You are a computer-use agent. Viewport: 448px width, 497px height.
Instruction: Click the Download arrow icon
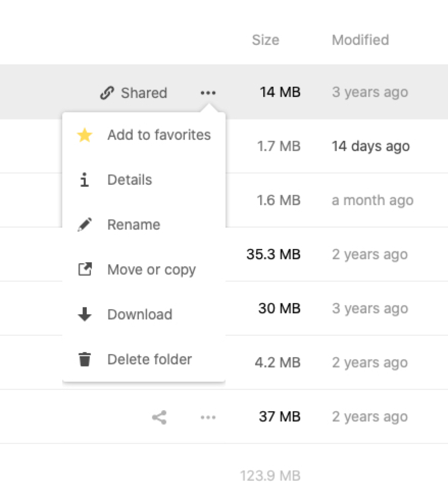pos(85,314)
